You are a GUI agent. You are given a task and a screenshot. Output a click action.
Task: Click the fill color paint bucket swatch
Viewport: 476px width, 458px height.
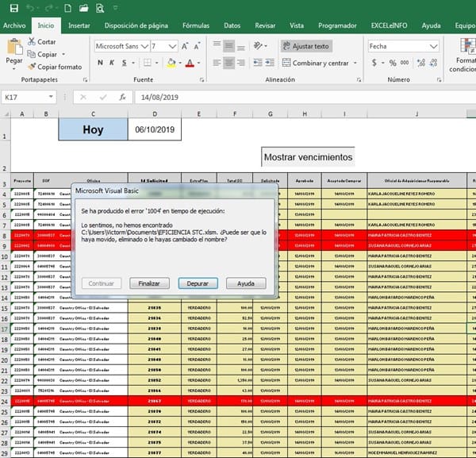[x=171, y=63]
